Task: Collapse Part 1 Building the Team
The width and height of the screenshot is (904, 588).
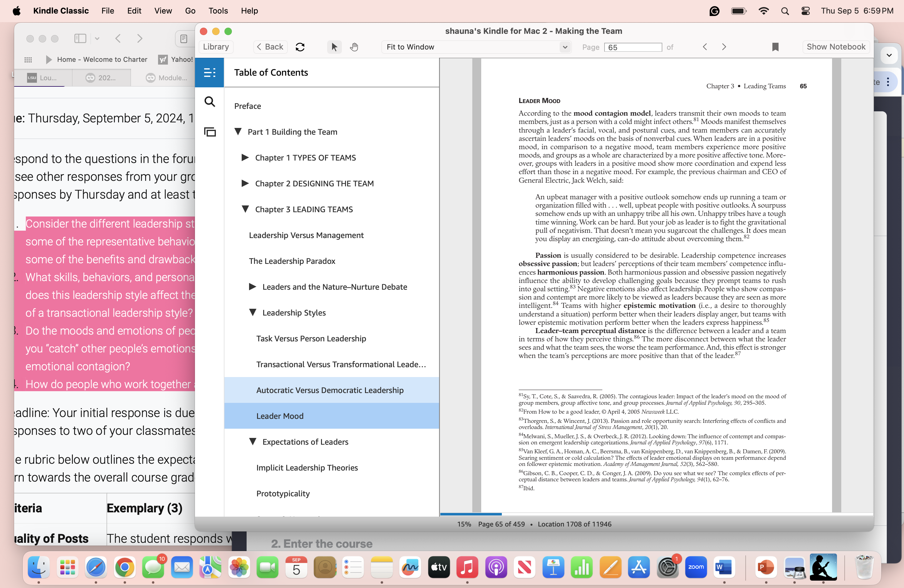Action: pyautogui.click(x=238, y=131)
